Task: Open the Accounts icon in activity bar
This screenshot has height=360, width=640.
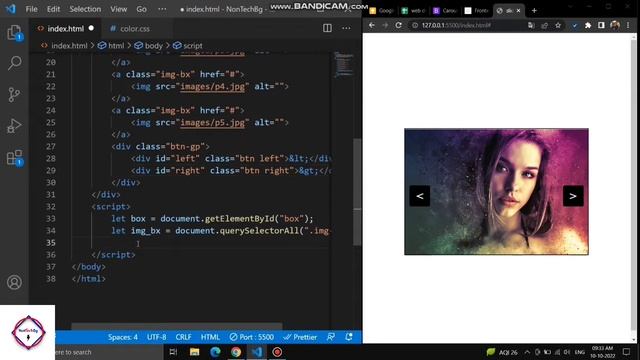Action: pyautogui.click(x=14, y=282)
